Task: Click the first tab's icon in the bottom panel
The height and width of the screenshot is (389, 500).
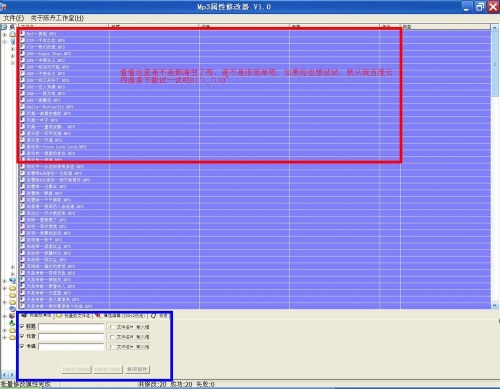Action: [x=24, y=315]
